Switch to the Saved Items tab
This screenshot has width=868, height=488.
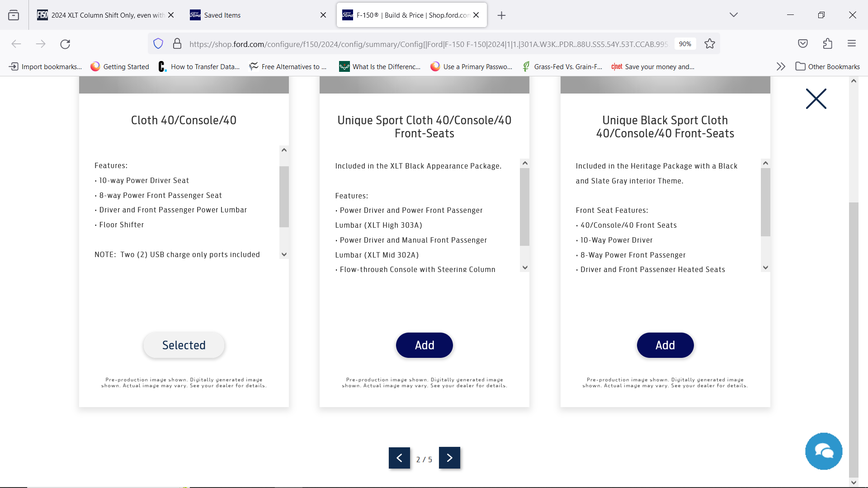(222, 15)
